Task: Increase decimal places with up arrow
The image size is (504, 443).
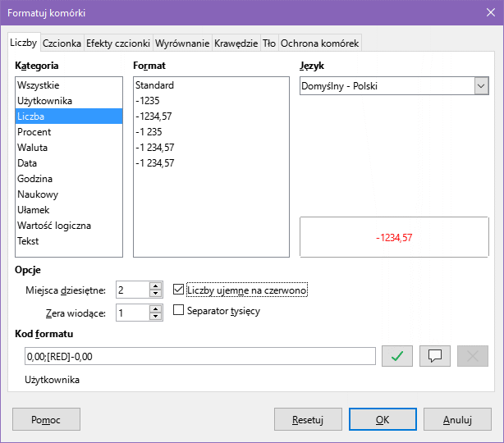Action: 156,285
